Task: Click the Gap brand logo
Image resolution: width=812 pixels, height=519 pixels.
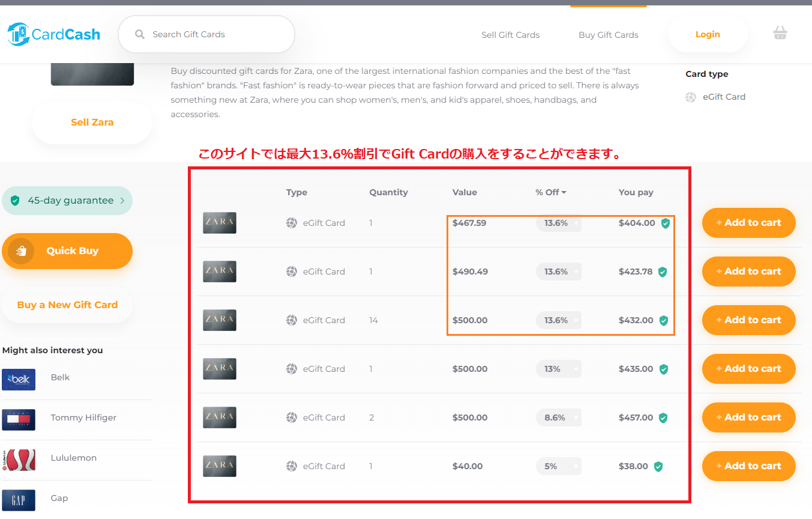Action: (x=19, y=500)
